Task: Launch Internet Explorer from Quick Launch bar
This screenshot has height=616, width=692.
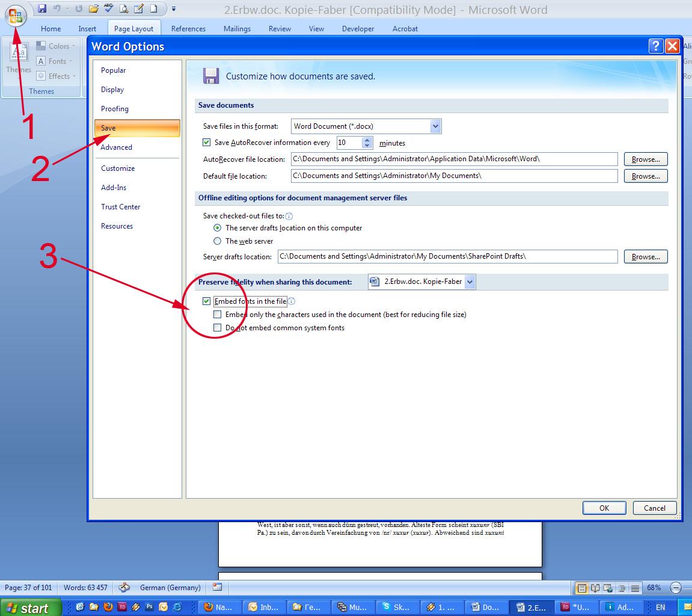Action: click(x=177, y=607)
